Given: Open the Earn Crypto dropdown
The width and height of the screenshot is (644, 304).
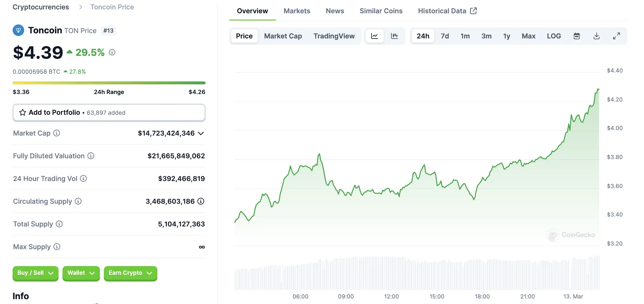Looking at the screenshot, I should point(130,273).
